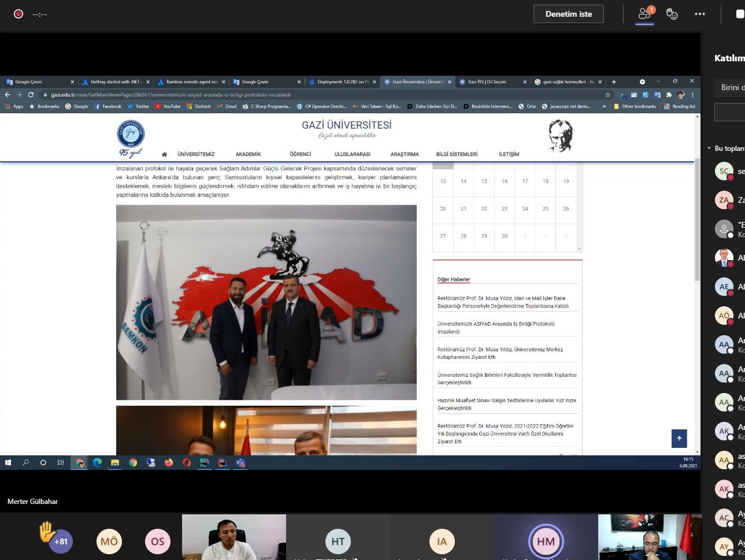Open 'Other bookmarks' folder

point(635,106)
